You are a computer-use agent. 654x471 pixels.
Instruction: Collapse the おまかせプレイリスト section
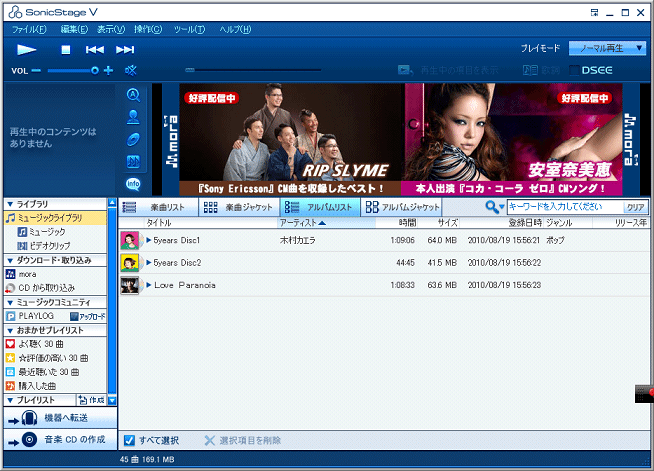10,330
